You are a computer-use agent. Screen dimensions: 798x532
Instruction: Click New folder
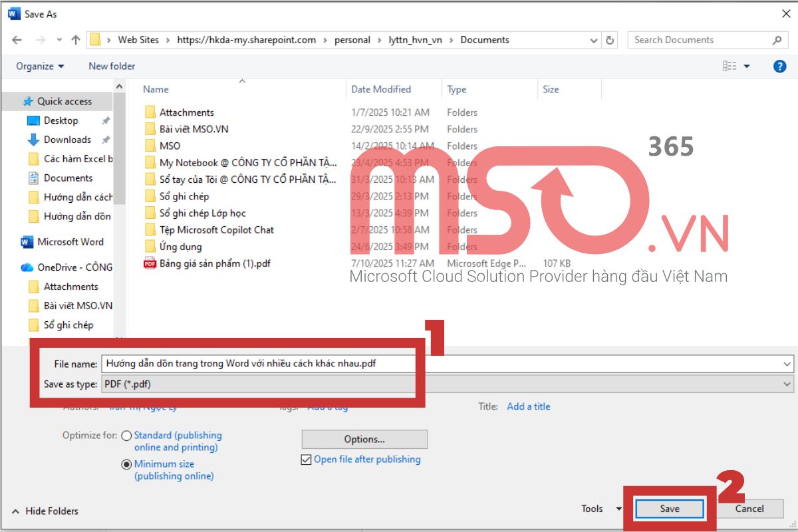(112, 66)
